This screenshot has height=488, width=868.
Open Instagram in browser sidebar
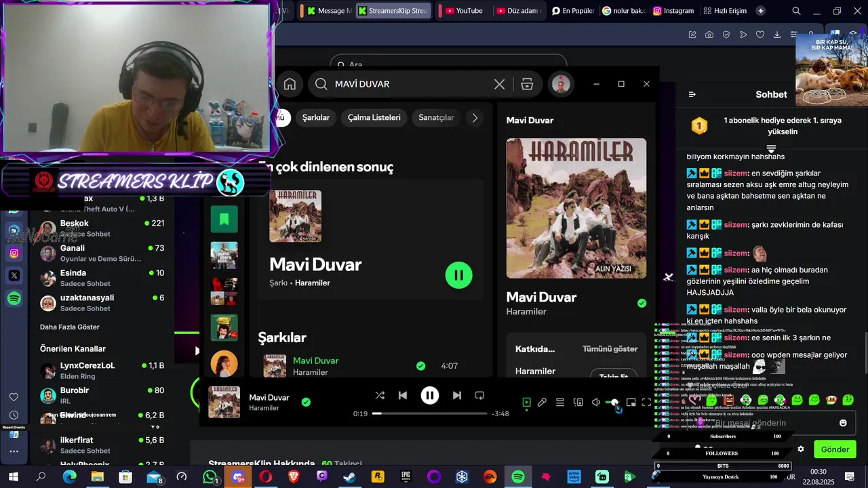(14, 253)
